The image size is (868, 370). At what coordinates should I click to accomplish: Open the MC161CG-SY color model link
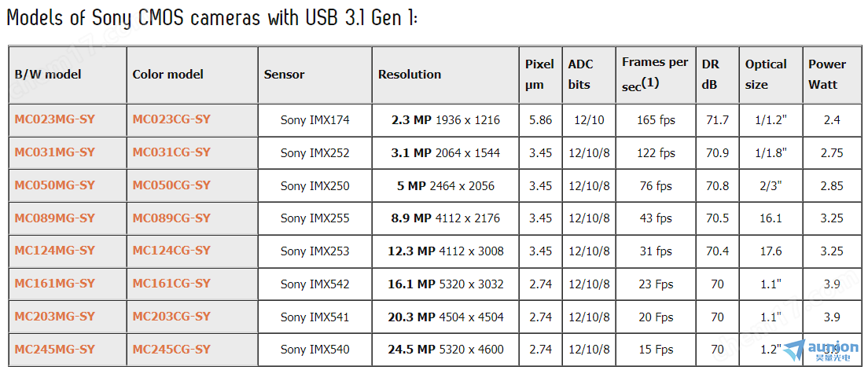(x=171, y=284)
